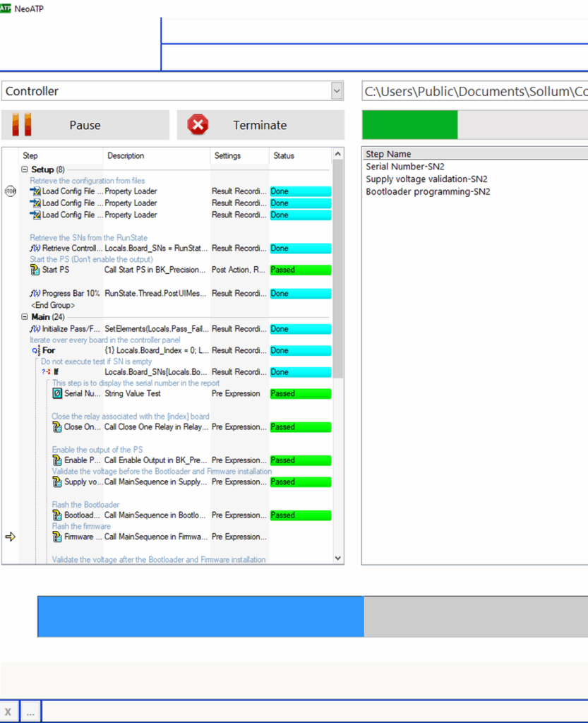Screen dimensions: 588x723
Task: Click 'Iterate over every board' comment
Action: (105, 340)
